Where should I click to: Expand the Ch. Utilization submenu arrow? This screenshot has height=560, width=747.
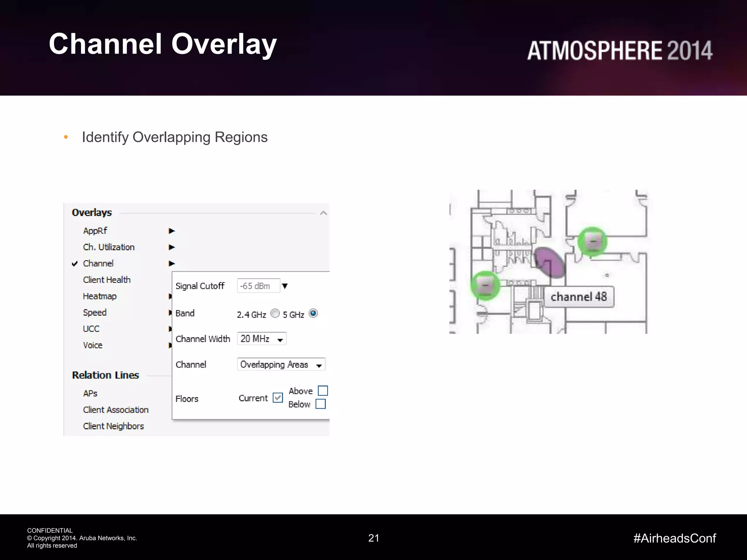pos(172,247)
